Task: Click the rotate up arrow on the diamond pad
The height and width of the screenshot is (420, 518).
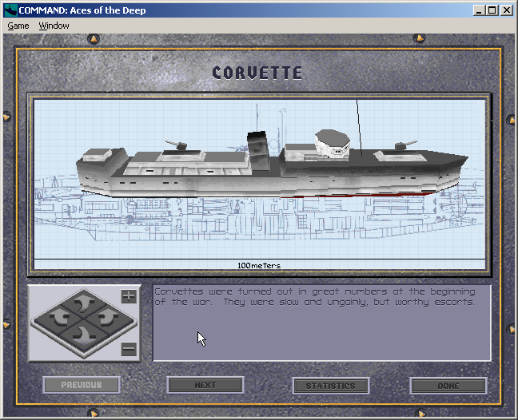Action: (x=84, y=303)
